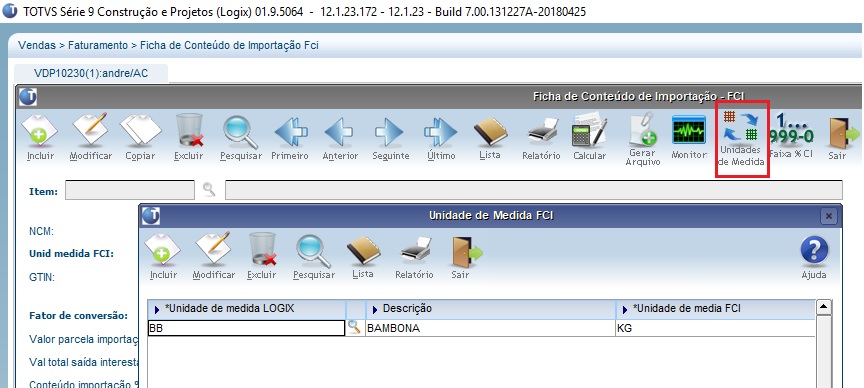
Task: Click the BB unit of measure cell
Action: point(247,328)
